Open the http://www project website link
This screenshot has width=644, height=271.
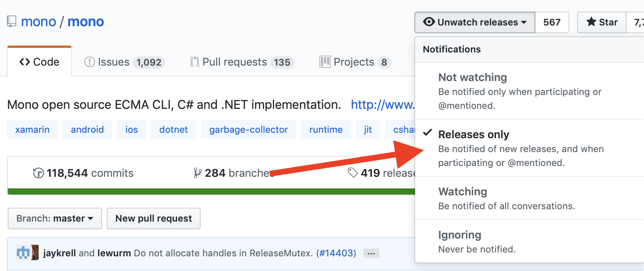point(383,105)
